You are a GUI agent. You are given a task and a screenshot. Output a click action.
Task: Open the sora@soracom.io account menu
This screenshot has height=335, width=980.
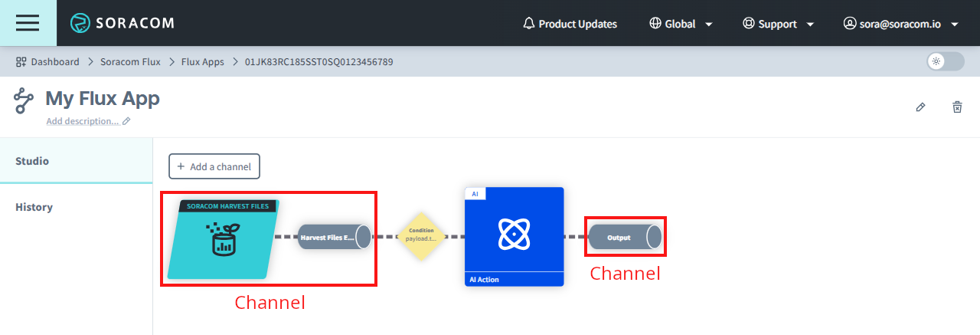click(x=901, y=24)
